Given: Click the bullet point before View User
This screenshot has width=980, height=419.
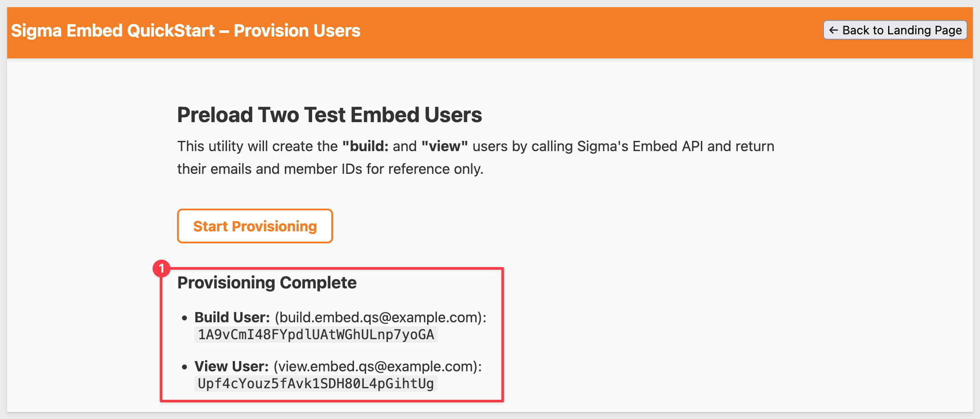Looking at the screenshot, I should (x=185, y=367).
